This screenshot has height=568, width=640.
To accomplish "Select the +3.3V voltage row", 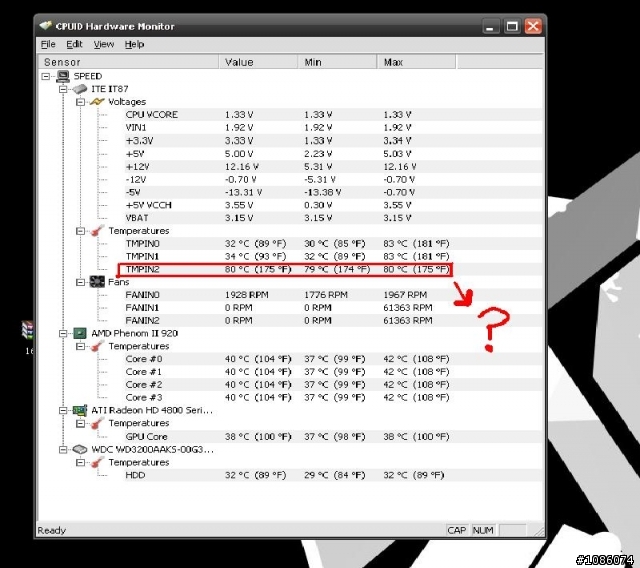I will pos(333,140).
